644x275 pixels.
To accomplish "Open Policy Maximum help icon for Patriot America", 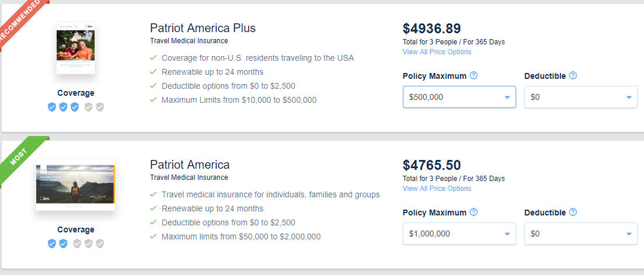I will (x=474, y=212).
